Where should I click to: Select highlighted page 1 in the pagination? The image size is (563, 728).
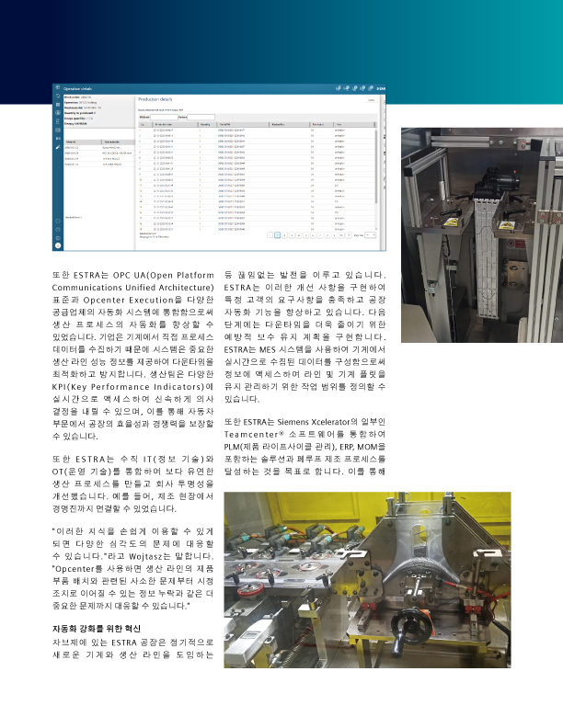[x=277, y=235]
